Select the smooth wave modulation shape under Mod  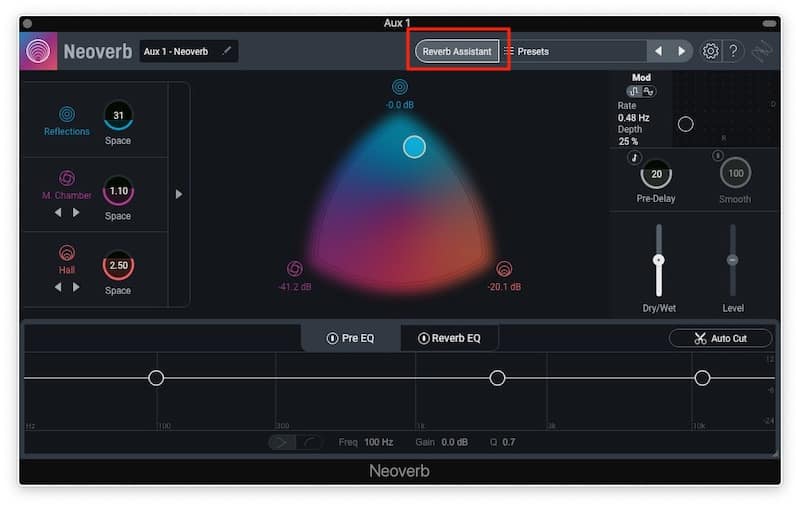pyautogui.click(x=648, y=91)
